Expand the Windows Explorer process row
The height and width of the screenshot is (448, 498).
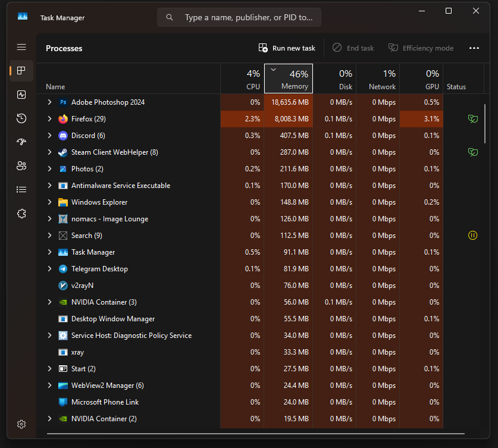pos(49,202)
